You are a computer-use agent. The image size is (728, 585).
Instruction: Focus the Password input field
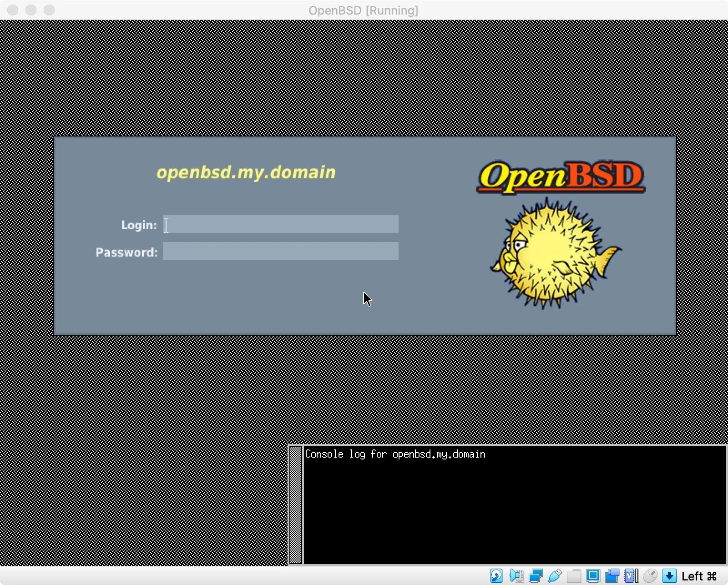pos(281,251)
